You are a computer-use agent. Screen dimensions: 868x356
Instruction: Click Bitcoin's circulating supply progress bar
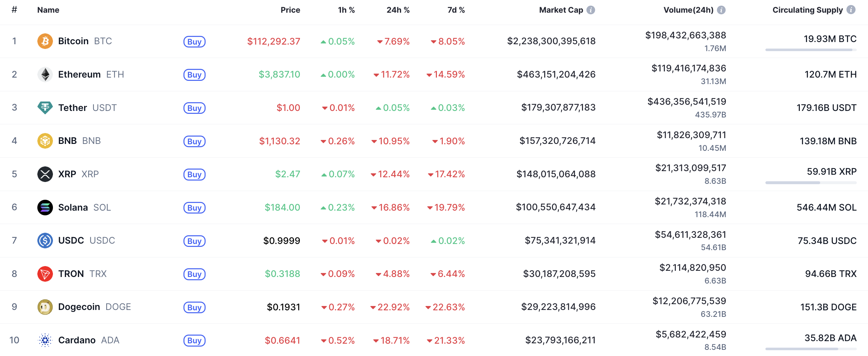(811, 50)
